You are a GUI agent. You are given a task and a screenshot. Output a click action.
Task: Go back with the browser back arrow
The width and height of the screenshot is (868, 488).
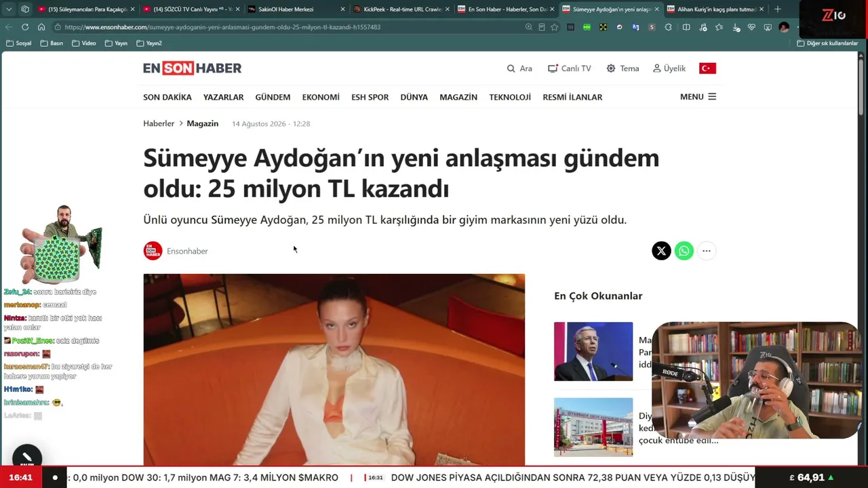pyautogui.click(x=9, y=27)
